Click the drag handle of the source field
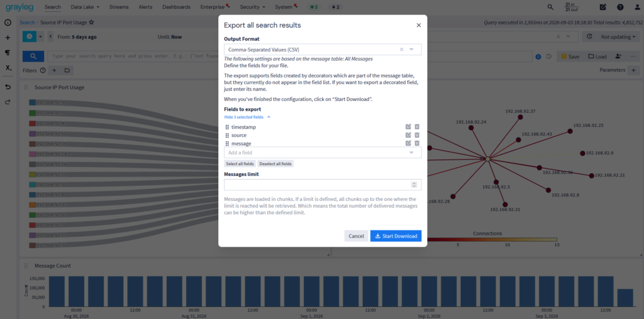Screen dimensions: 644x319 pyautogui.click(x=227, y=135)
